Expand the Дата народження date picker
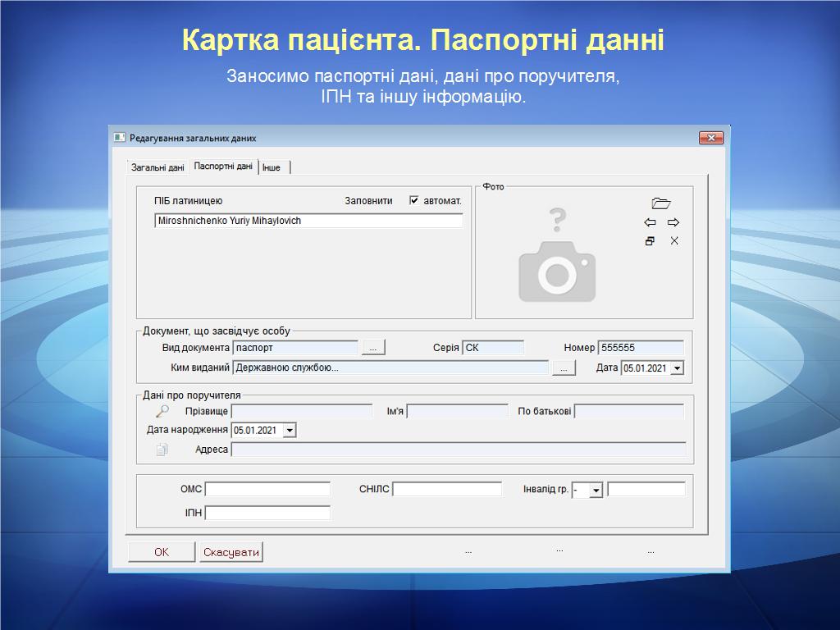The image size is (840, 630). coord(289,430)
